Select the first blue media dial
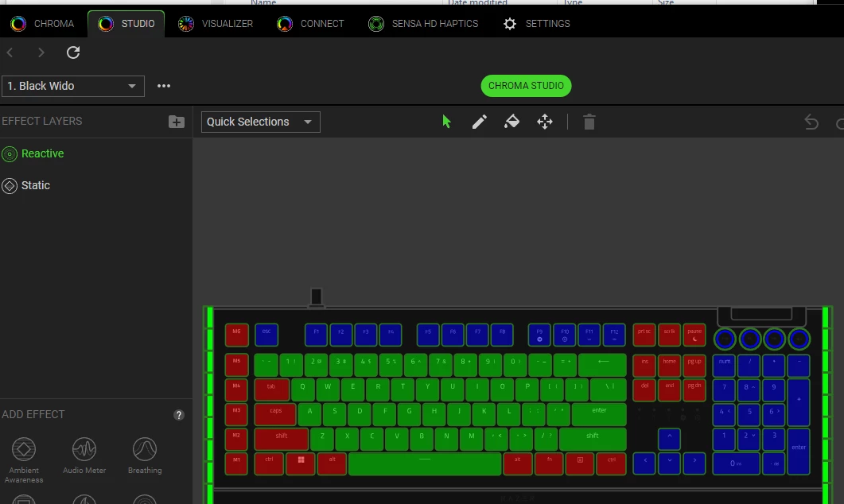Image resolution: width=844 pixels, height=504 pixels. pos(725,339)
